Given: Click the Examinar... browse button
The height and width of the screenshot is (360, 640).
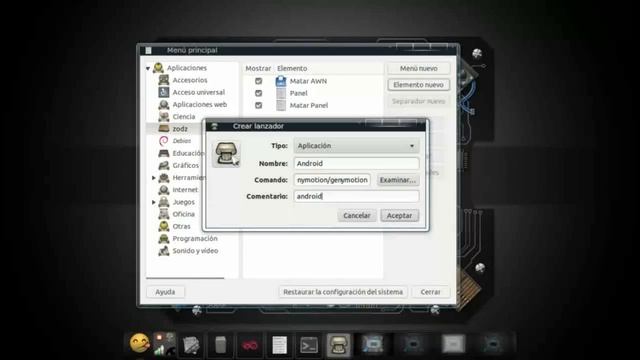Looking at the screenshot, I should coord(398,180).
